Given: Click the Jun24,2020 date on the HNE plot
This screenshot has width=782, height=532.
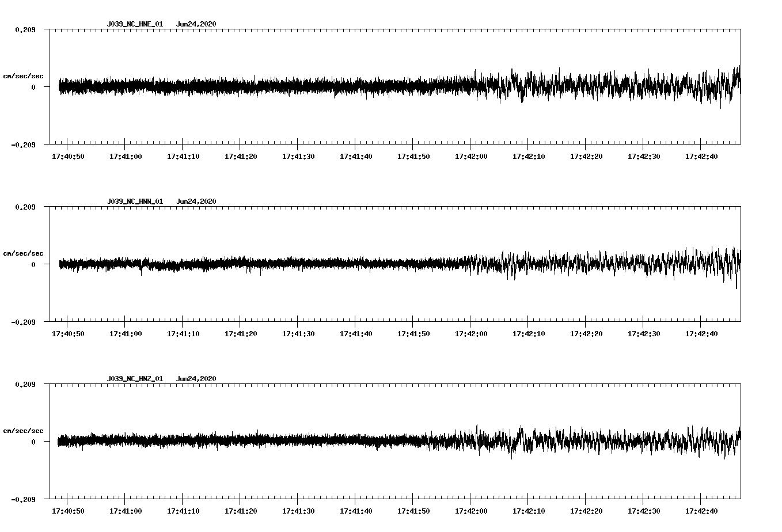Looking at the screenshot, I should 196,24.
